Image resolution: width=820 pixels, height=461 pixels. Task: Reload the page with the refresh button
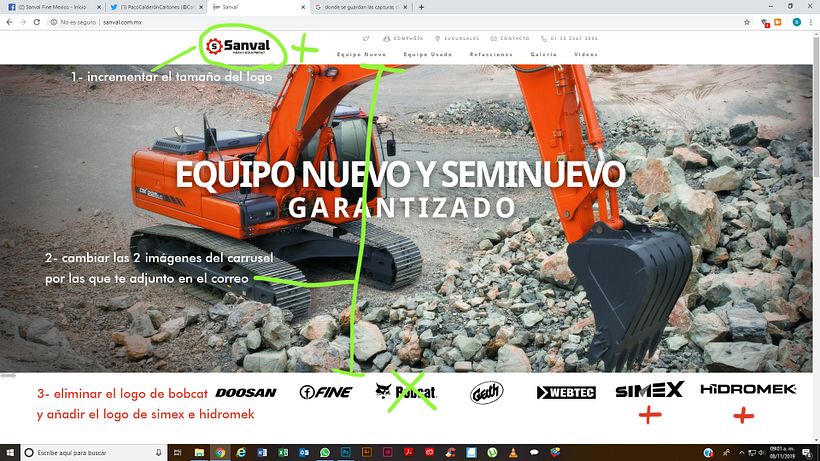[37, 21]
